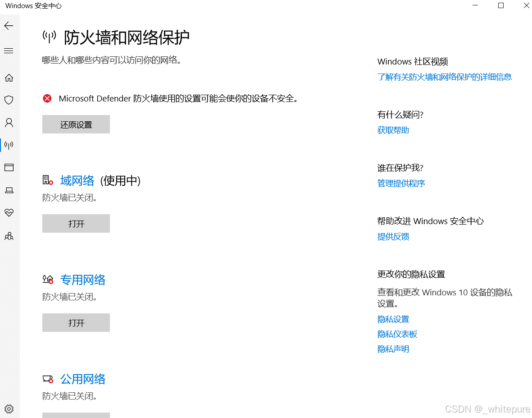Click the antenna icon next to page title
532x418 pixels.
point(49,37)
